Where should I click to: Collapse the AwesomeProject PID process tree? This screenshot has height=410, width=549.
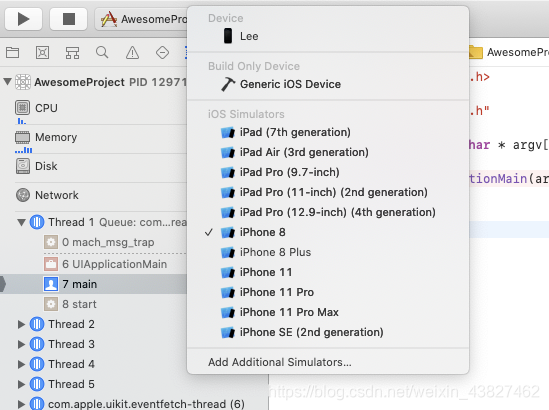(7, 82)
